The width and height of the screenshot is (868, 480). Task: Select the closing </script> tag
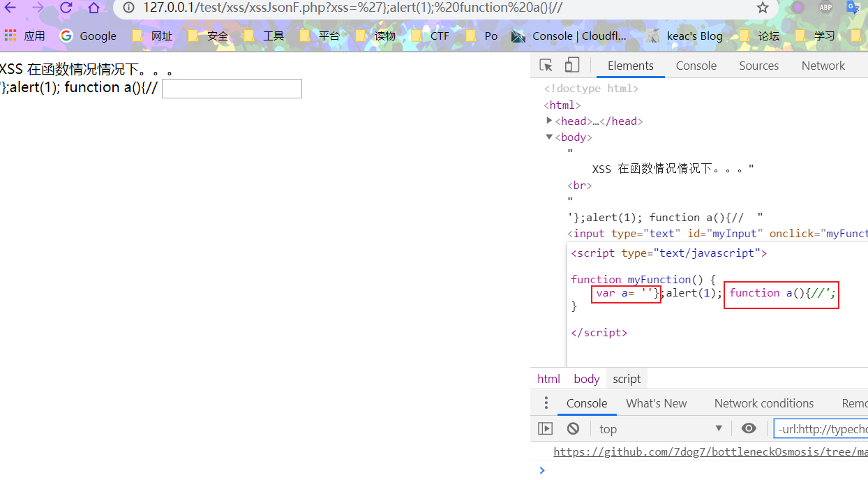click(599, 333)
